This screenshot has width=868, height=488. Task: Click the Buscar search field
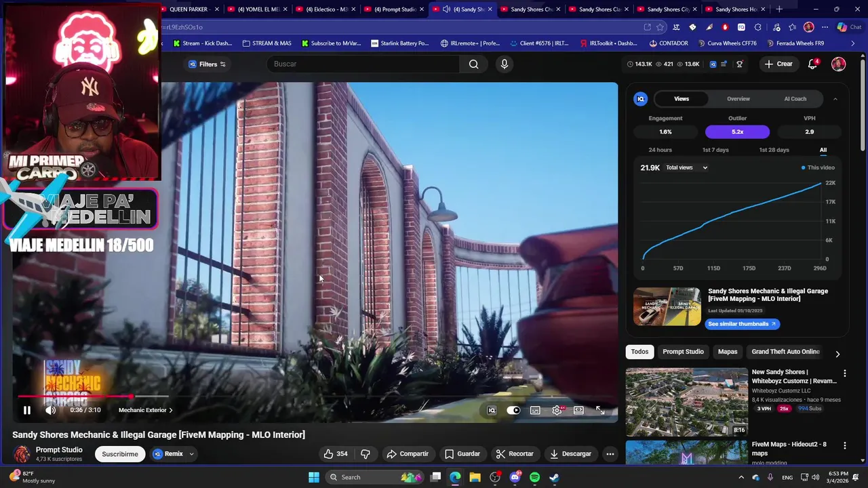pos(365,64)
